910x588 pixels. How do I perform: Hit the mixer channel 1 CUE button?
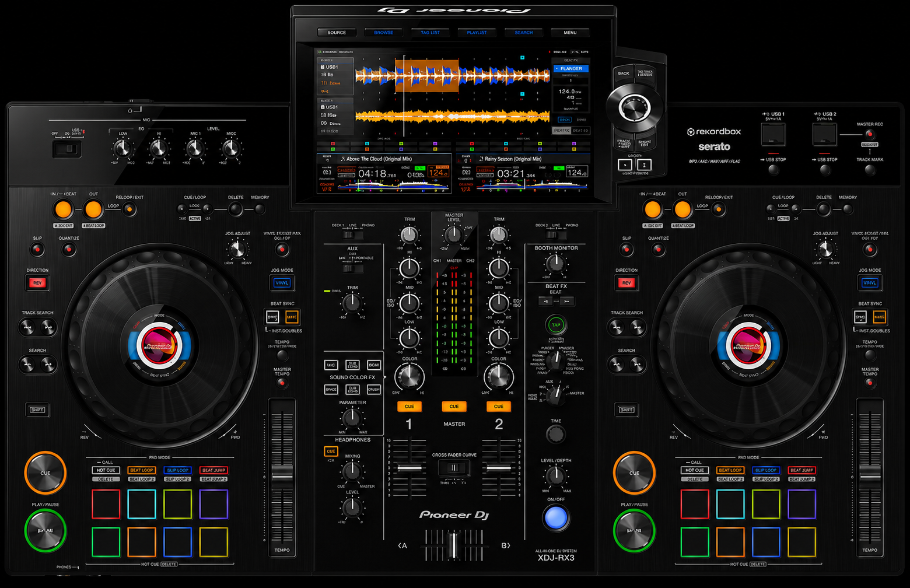coord(409,407)
